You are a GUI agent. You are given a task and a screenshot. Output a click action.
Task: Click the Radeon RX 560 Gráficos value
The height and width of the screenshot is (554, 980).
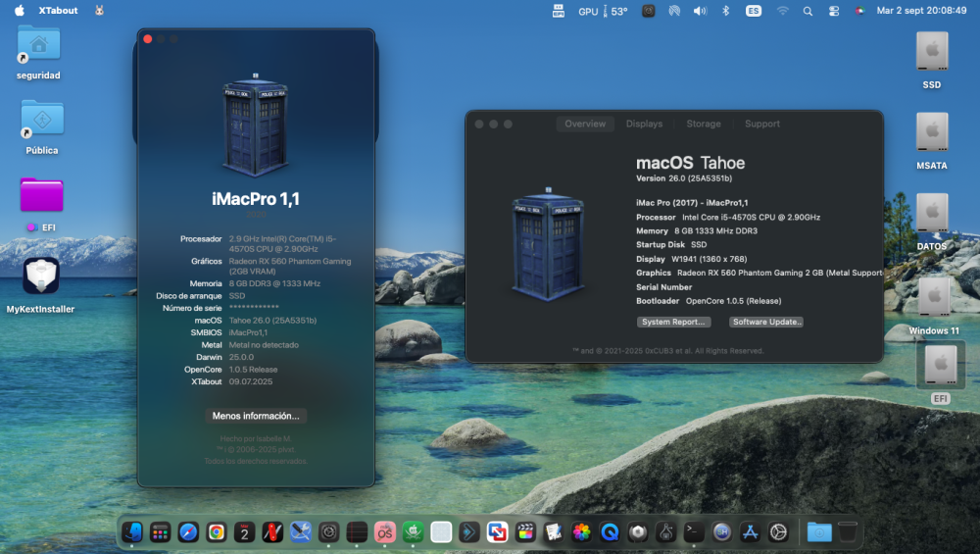tap(290, 267)
